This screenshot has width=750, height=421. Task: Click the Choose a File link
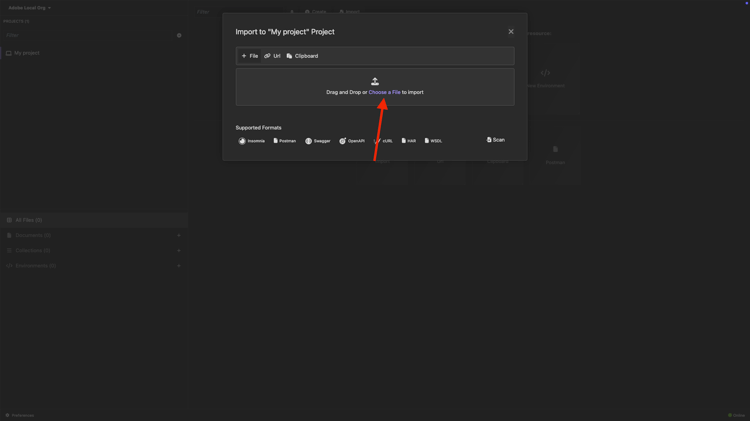pos(384,92)
